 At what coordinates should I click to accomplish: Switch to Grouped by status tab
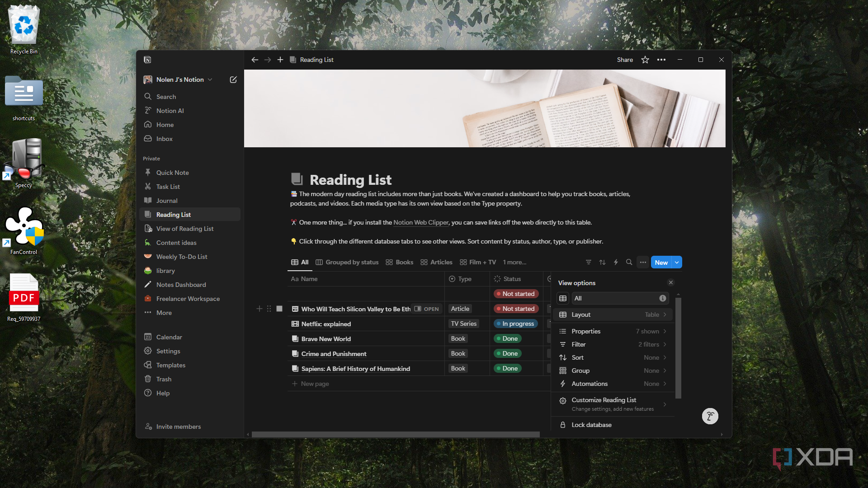tap(347, 262)
